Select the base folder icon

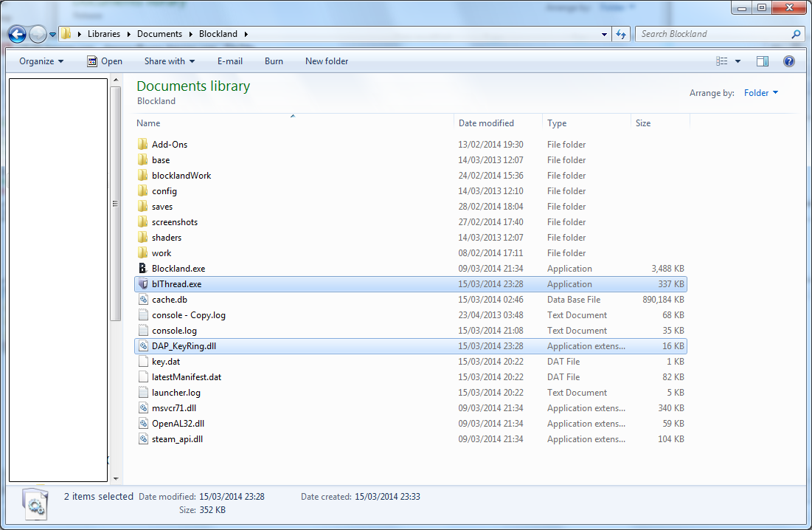click(x=143, y=160)
